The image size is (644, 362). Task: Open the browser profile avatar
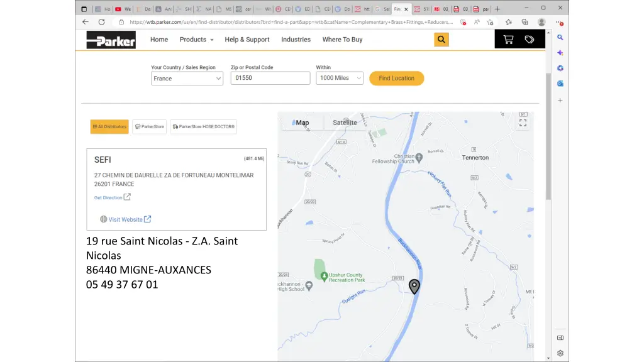pyautogui.click(x=541, y=22)
